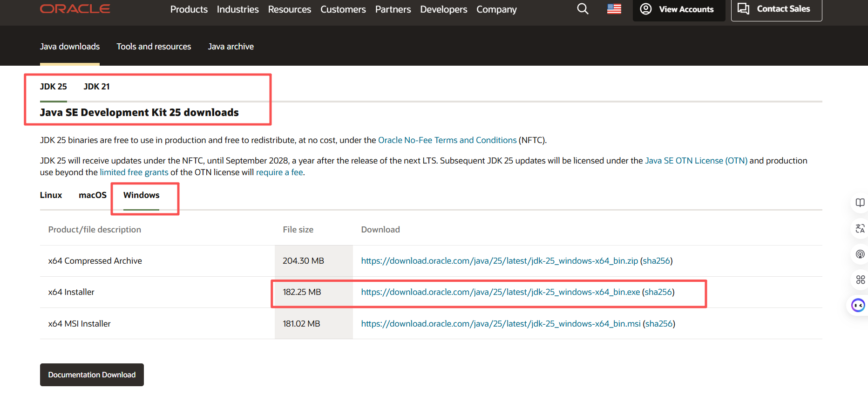The width and height of the screenshot is (868, 396).
Task: Follow the limited free grants link
Action: [x=134, y=172]
